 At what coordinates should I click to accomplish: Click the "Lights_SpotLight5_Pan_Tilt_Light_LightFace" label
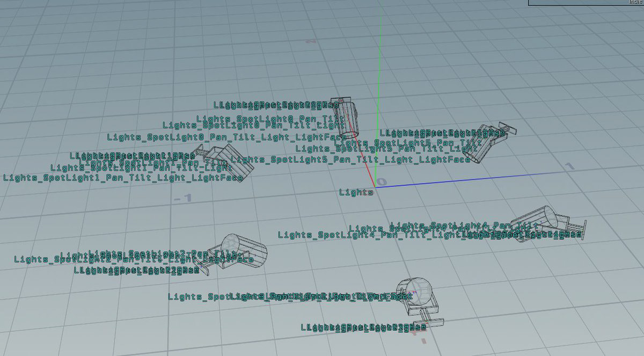pos(351,159)
